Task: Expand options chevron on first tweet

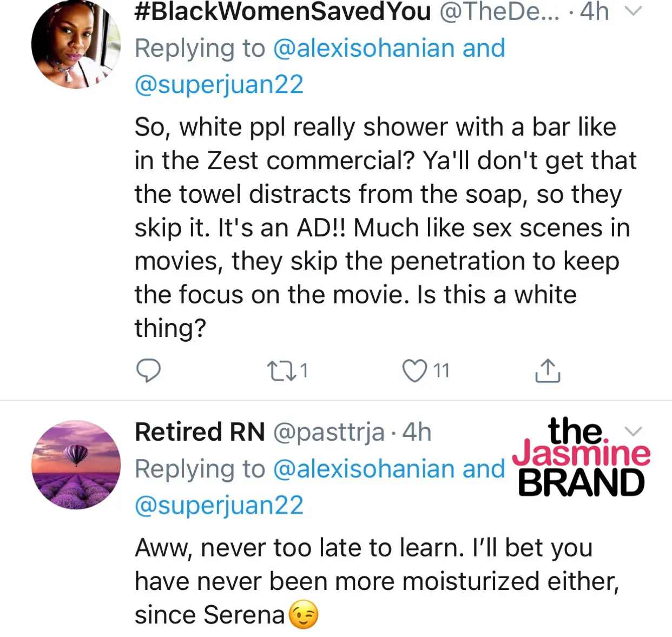Action: click(633, 11)
